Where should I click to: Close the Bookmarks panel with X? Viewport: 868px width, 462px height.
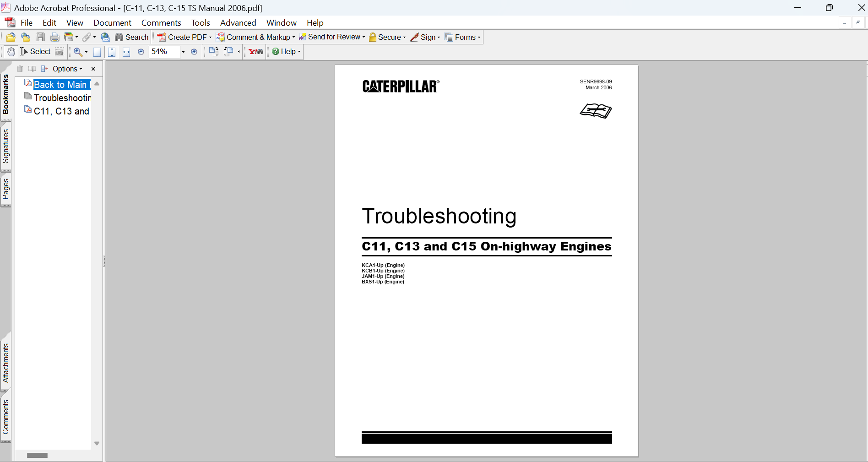click(93, 69)
